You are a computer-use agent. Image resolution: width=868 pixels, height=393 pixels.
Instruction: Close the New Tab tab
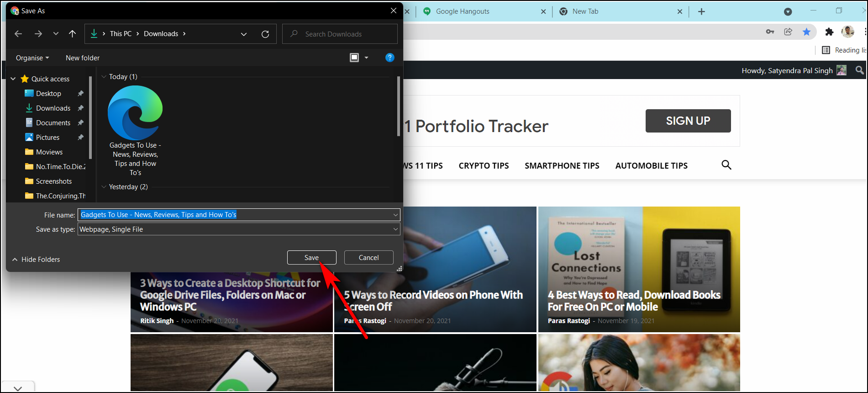[680, 12]
